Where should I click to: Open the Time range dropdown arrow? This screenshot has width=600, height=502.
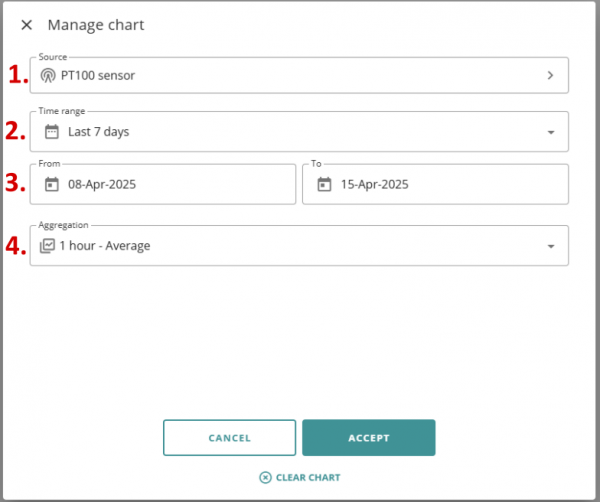(x=551, y=132)
